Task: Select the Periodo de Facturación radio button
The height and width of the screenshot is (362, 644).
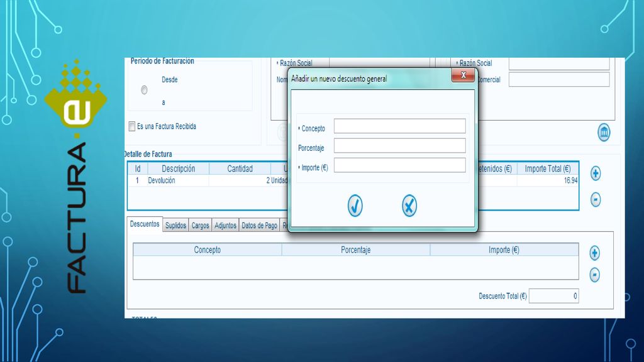Action: (x=144, y=90)
